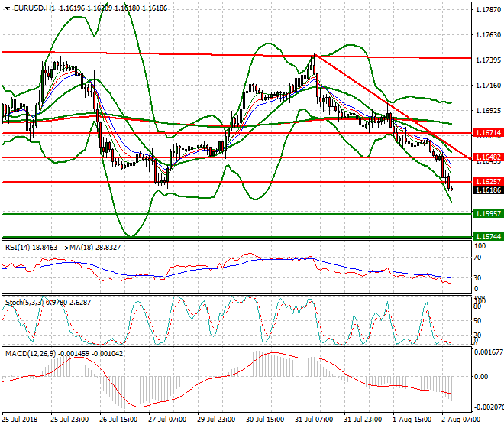Click the Stochastic scale value 50
Screen dimensions: 504x428
click(x=477, y=321)
